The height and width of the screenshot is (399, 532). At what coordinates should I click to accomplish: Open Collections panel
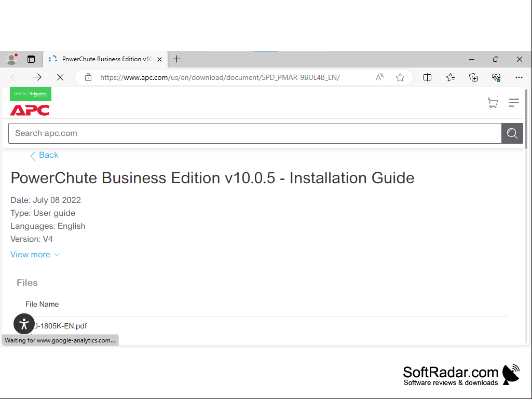[x=473, y=77]
